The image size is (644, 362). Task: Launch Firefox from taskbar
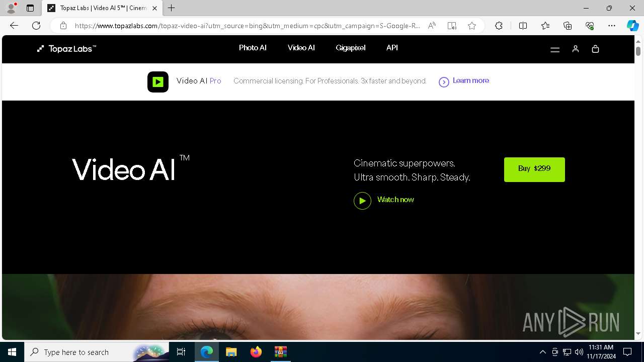pyautogui.click(x=256, y=352)
